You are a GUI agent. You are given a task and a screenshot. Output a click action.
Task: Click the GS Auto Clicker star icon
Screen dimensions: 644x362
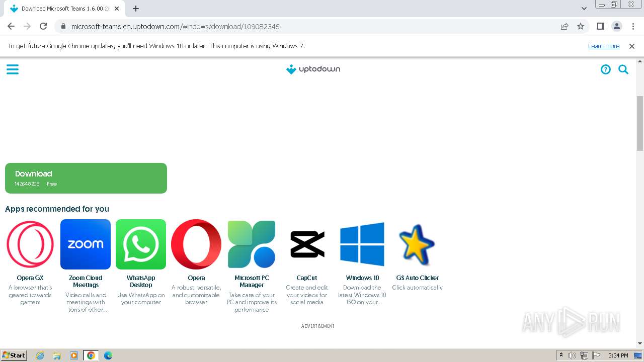click(418, 244)
